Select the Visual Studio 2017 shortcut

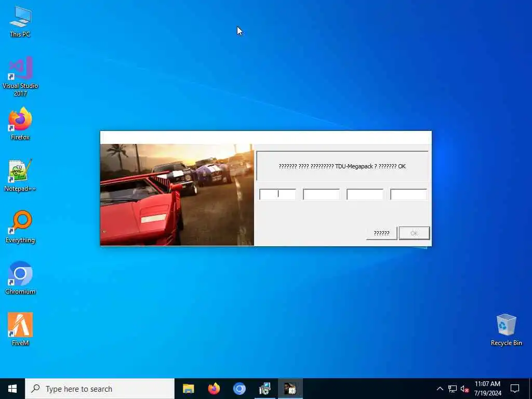point(20,76)
